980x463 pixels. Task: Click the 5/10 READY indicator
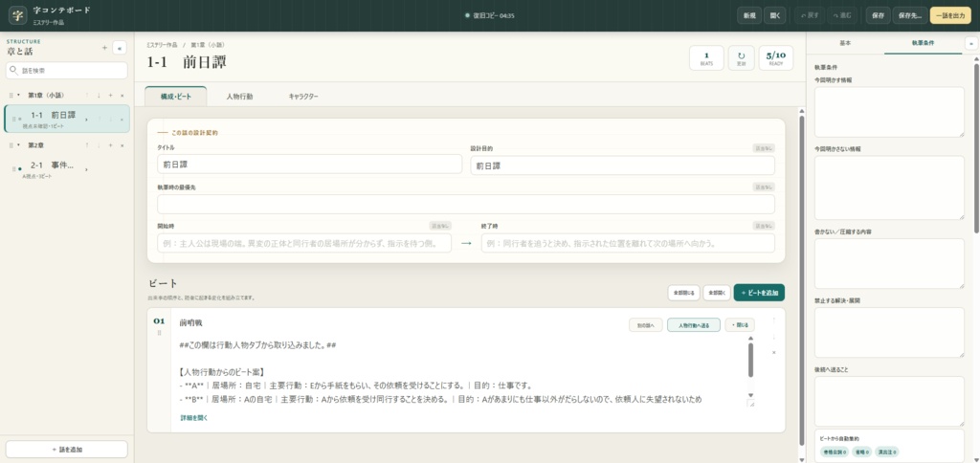click(775, 57)
